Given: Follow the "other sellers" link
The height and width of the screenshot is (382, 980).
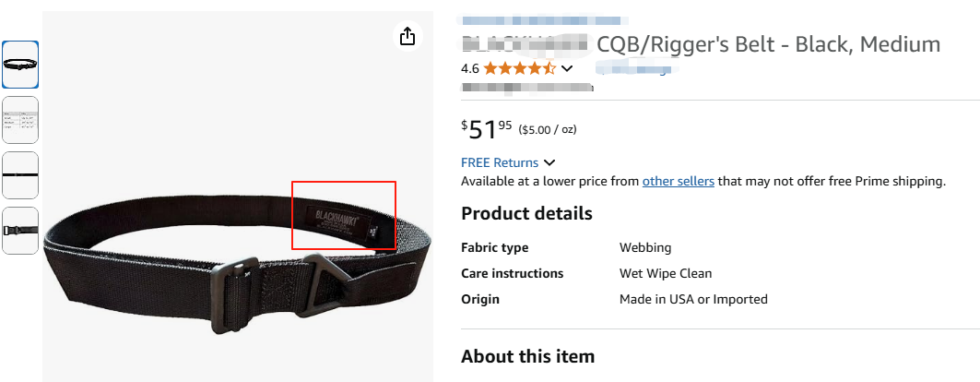Looking at the screenshot, I should pos(678,181).
